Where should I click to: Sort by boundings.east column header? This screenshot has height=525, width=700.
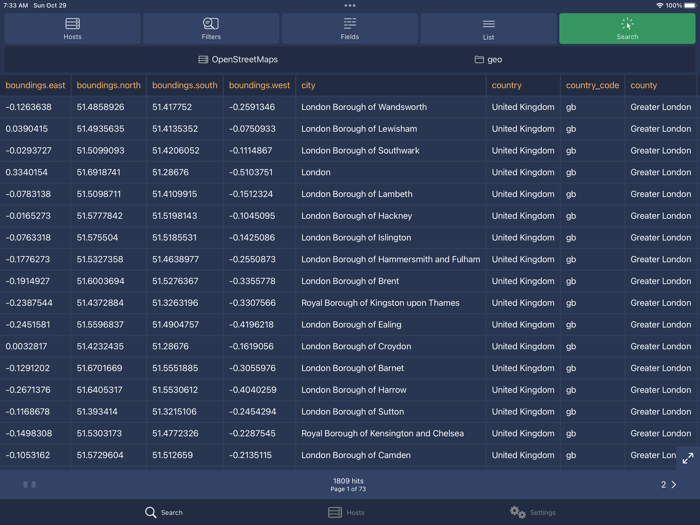pos(35,85)
